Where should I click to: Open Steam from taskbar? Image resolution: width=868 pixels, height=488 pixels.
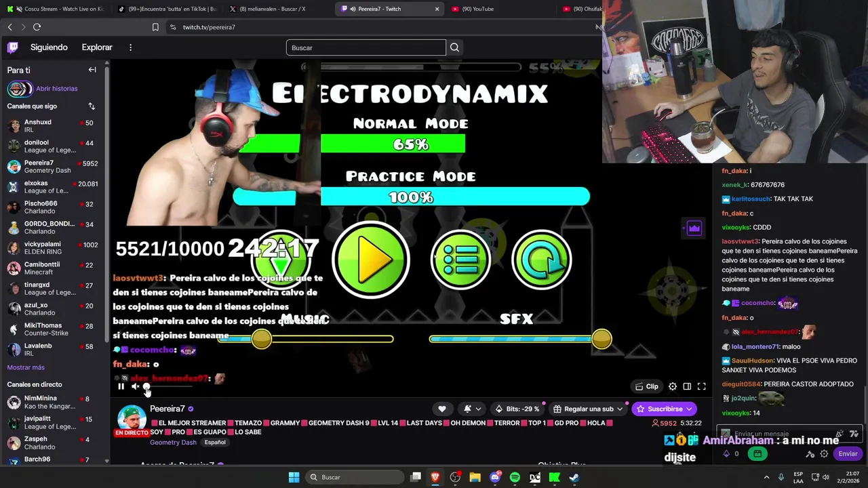574,477
